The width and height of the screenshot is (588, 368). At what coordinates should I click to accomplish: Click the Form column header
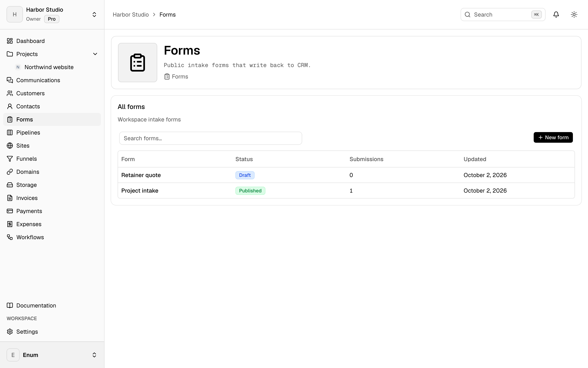pyautogui.click(x=128, y=159)
